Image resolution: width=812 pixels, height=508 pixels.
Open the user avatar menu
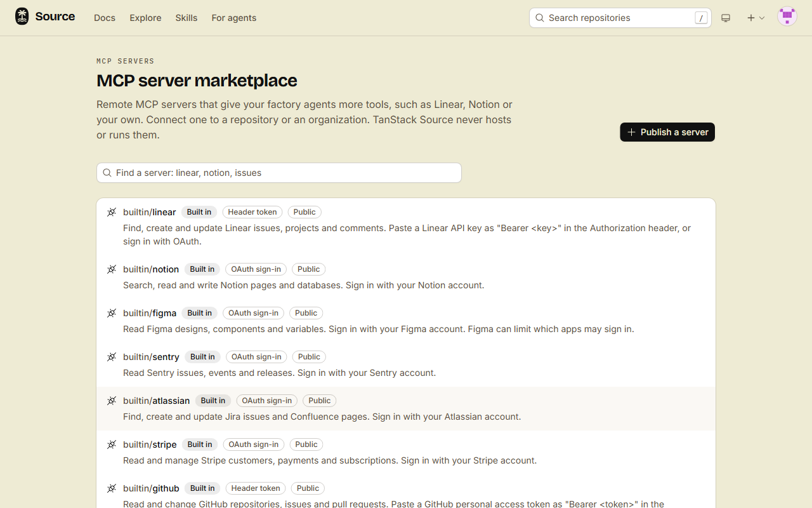[787, 17]
